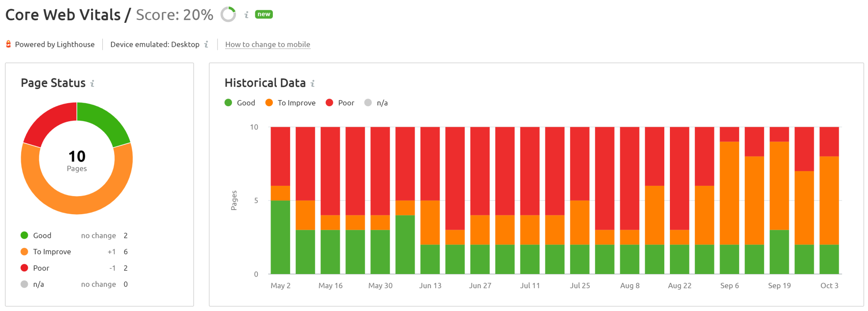This screenshot has height=311, width=868.
Task: Click the 'Aug 22' axis label
Action: point(679,286)
